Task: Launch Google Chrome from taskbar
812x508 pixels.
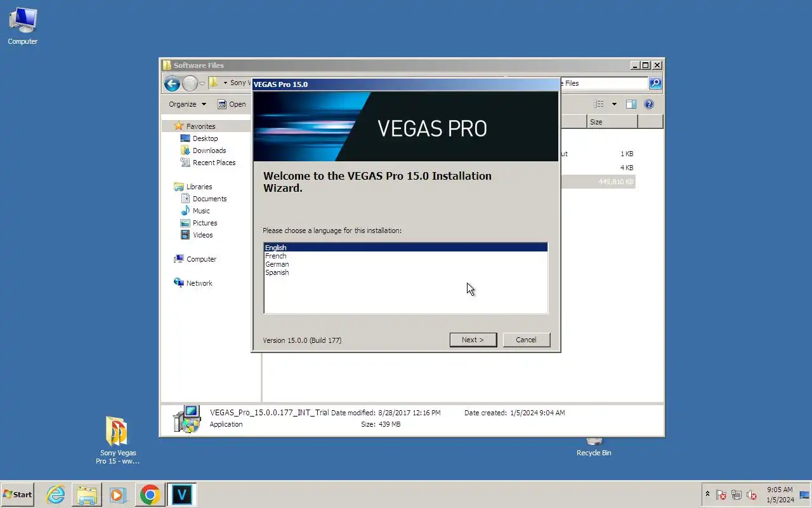Action: click(x=150, y=494)
